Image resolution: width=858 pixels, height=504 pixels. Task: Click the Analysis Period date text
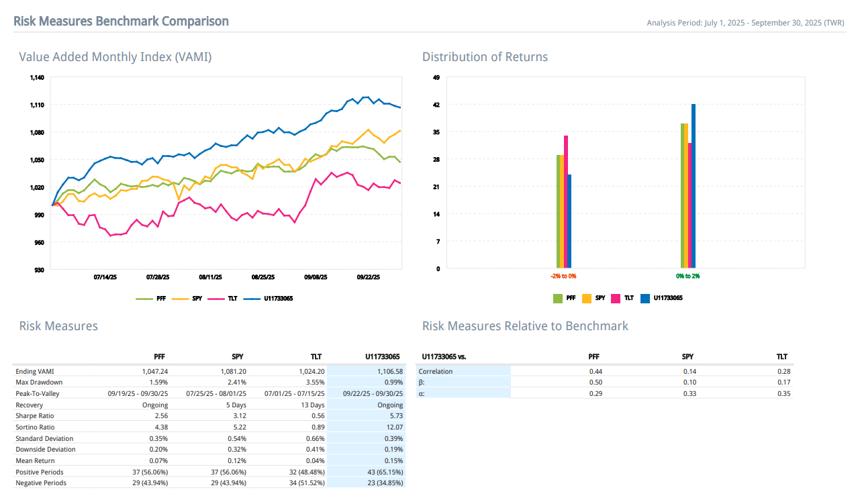[x=745, y=23]
